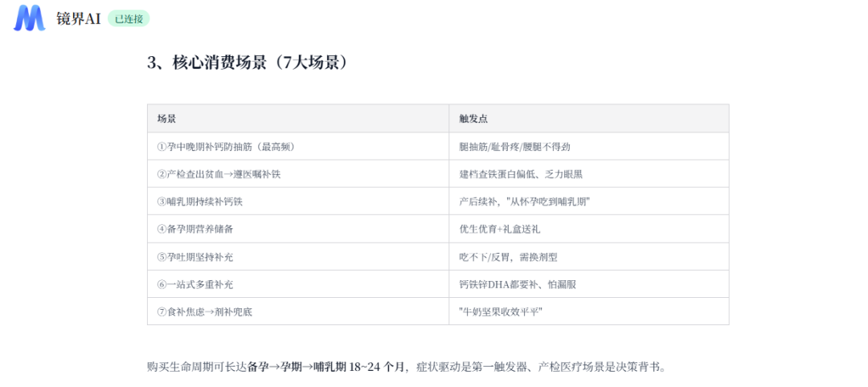
Task: Select row ⑦食补焦虑→剂补兜底
Action: (438, 312)
